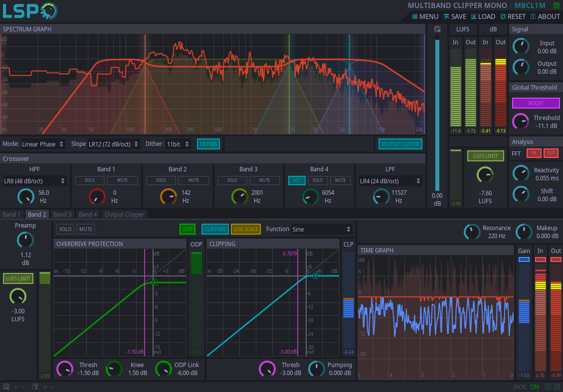Adjust Band 2 142 Hz crossover knob
This screenshot has width=563, height=392.
pyautogui.click(x=169, y=197)
